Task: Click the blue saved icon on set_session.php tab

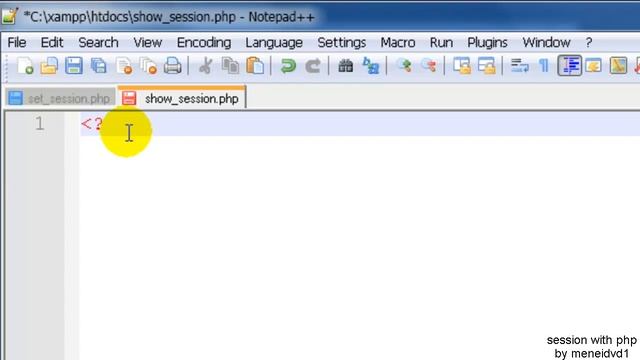Action: click(x=16, y=98)
